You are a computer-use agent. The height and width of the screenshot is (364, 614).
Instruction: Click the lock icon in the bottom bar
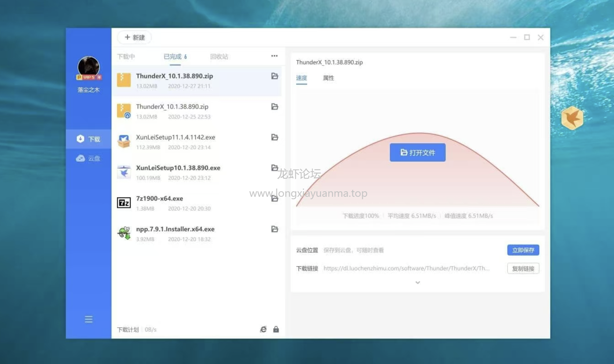tap(276, 329)
